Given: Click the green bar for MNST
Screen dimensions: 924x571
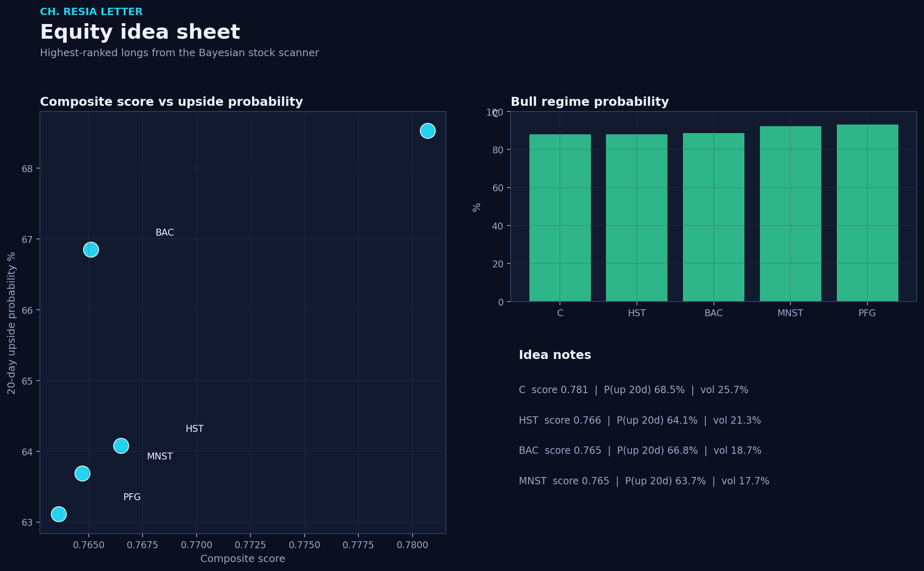Looking at the screenshot, I should click(790, 214).
